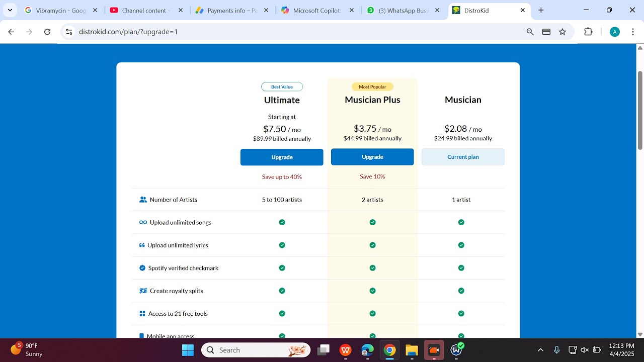Click the Current plan button under Musician
Image resolution: width=644 pixels, height=362 pixels.
463,157
